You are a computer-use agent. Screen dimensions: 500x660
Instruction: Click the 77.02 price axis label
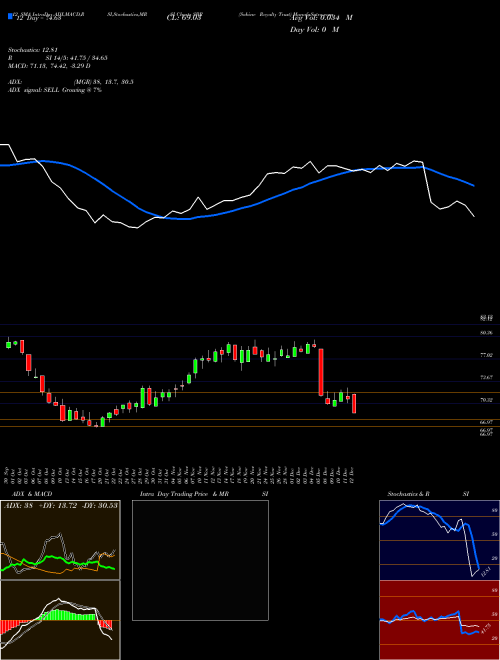coord(486,355)
